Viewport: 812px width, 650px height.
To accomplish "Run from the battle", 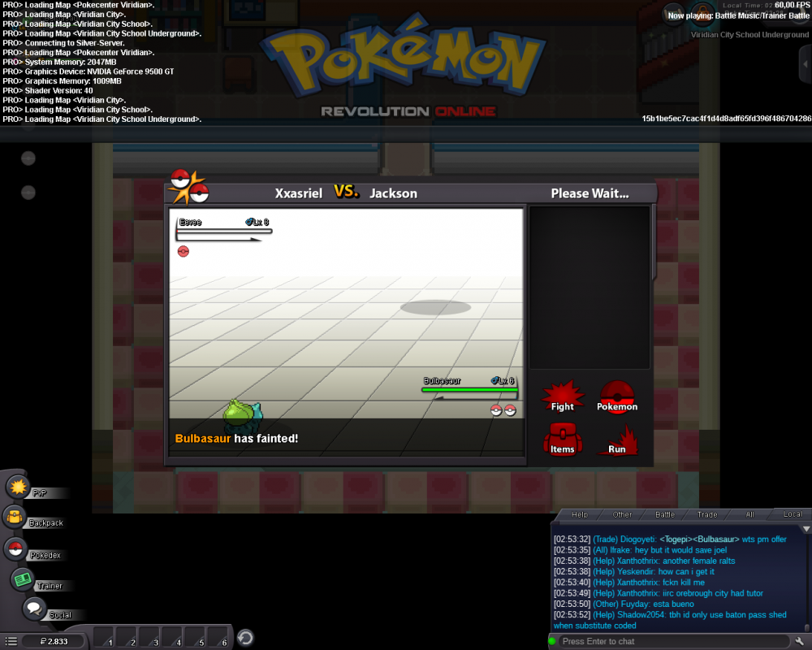I will (617, 440).
